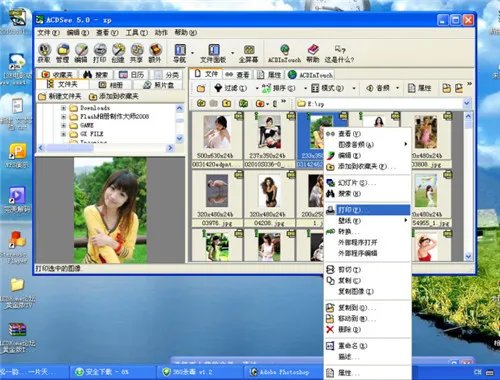Open the 模式 (Mode) tool
This screenshot has height=380, width=500.
[x=327, y=88]
